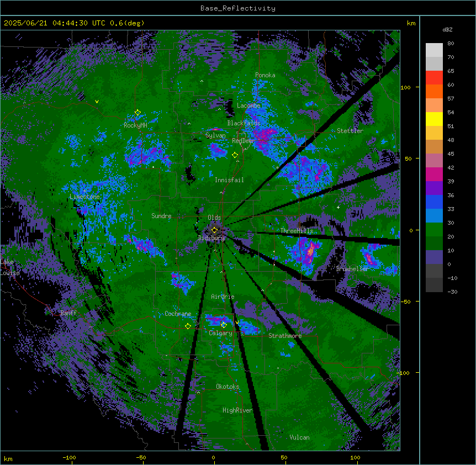
Task: Click the Calgary city label
Action: [221, 333]
